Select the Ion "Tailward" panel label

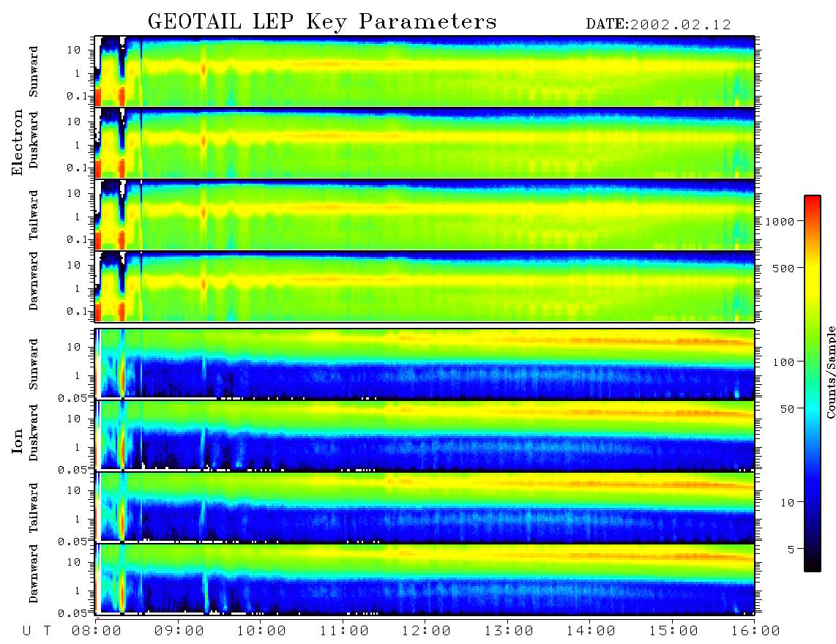click(x=34, y=508)
